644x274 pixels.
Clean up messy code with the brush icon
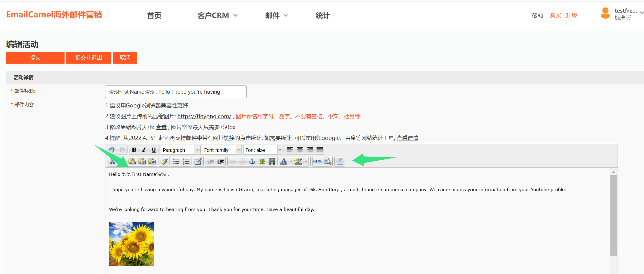[x=164, y=161]
